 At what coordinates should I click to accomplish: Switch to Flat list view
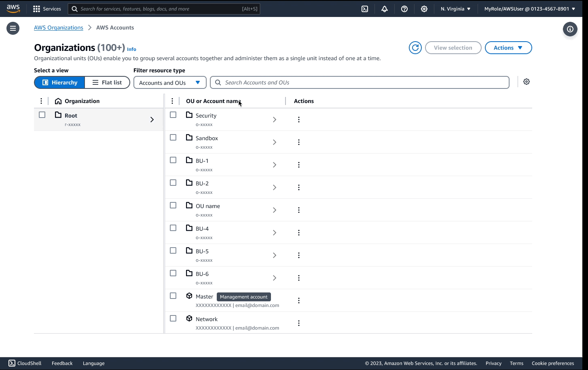[107, 82]
